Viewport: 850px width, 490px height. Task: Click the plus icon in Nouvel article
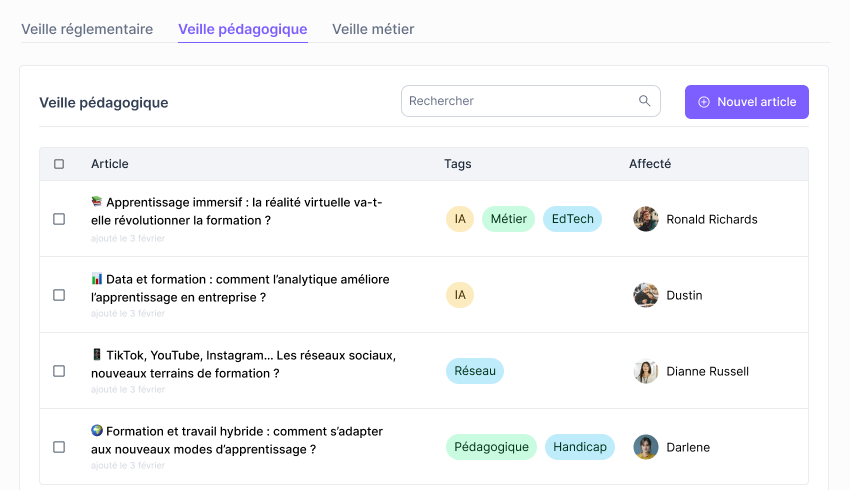coord(704,102)
